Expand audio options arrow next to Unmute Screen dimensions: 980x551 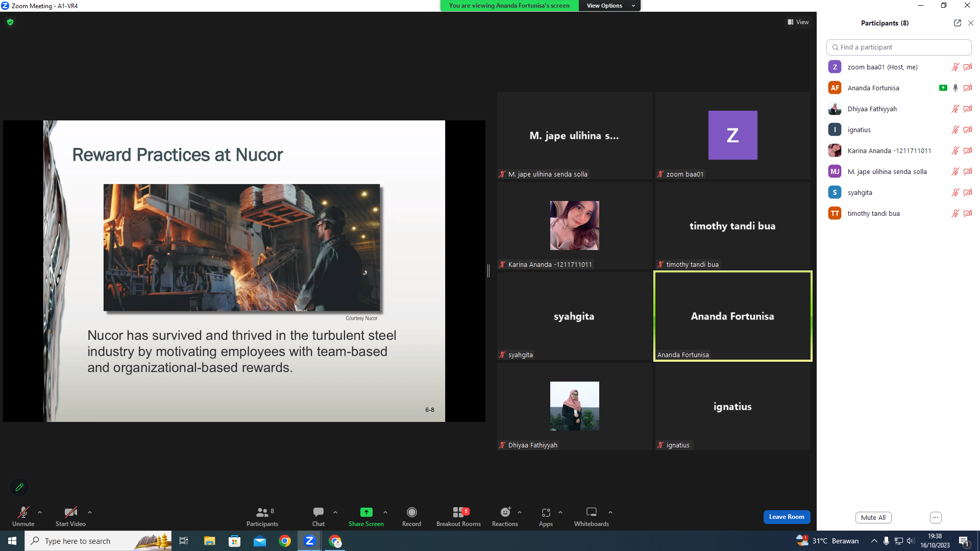coord(40,512)
